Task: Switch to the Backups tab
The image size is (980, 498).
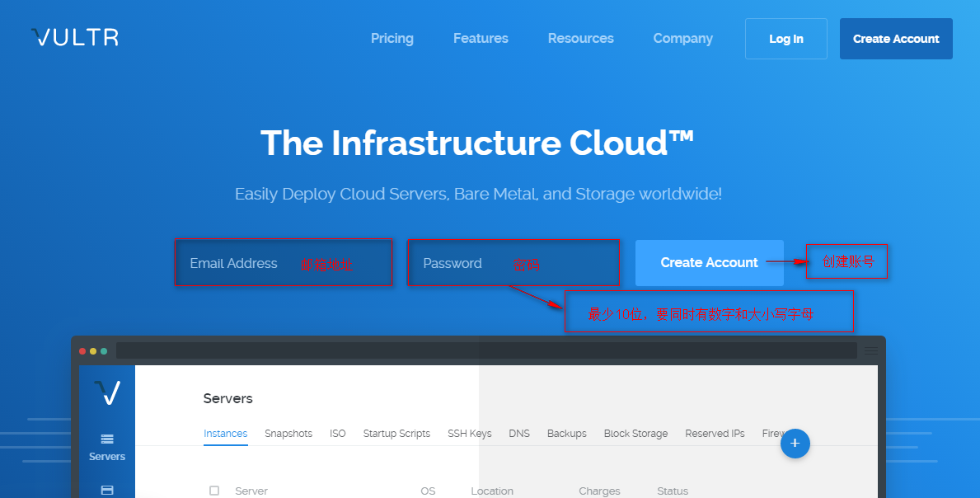Action: click(x=567, y=434)
